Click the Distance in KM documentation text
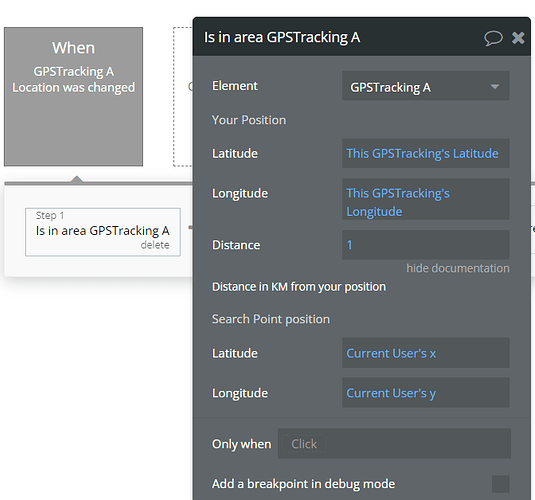The image size is (535, 500). pos(299,287)
